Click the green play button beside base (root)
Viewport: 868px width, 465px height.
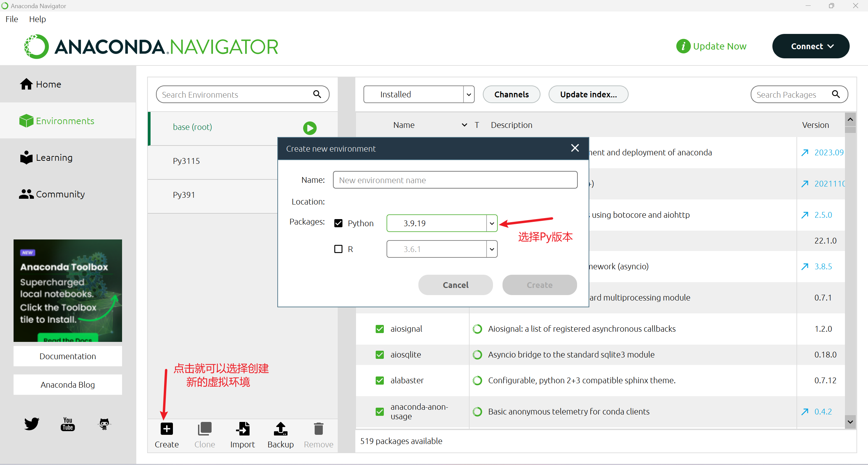[x=310, y=128]
